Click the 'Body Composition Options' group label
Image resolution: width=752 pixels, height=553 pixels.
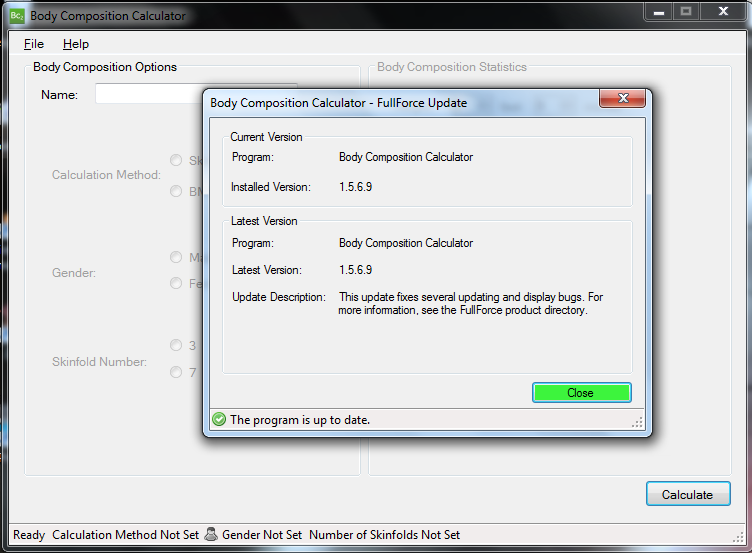click(105, 67)
